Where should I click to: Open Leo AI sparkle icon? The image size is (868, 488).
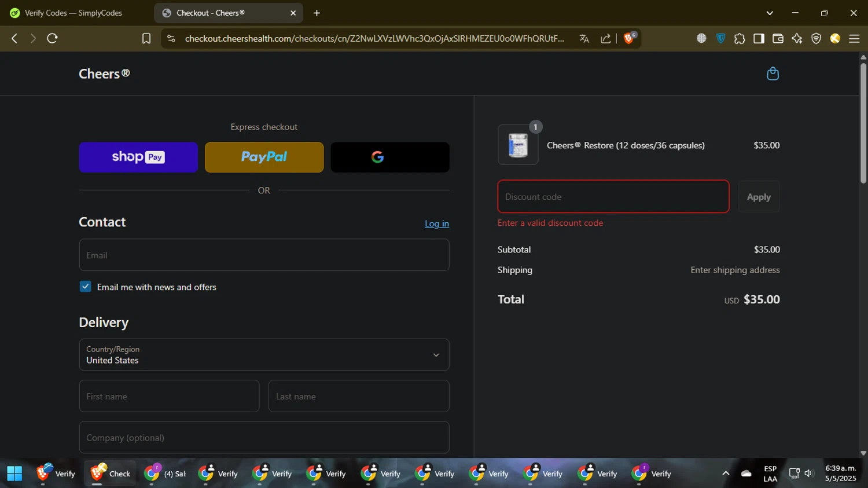(x=797, y=38)
